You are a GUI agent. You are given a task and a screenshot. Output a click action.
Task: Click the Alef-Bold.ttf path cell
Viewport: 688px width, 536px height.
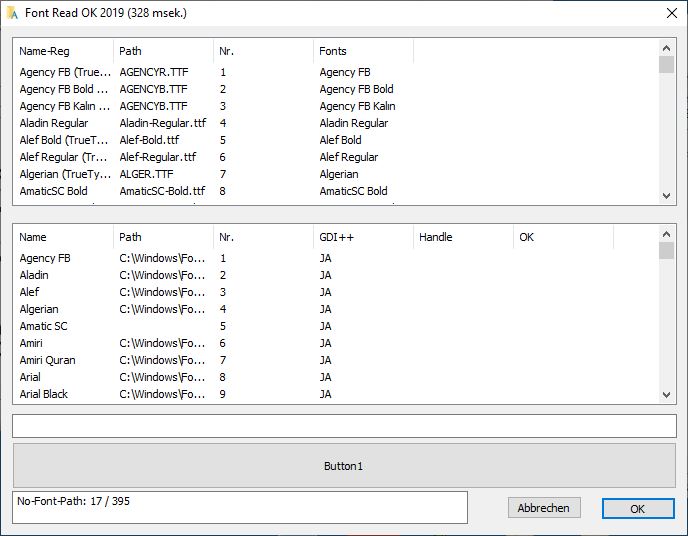(x=149, y=140)
